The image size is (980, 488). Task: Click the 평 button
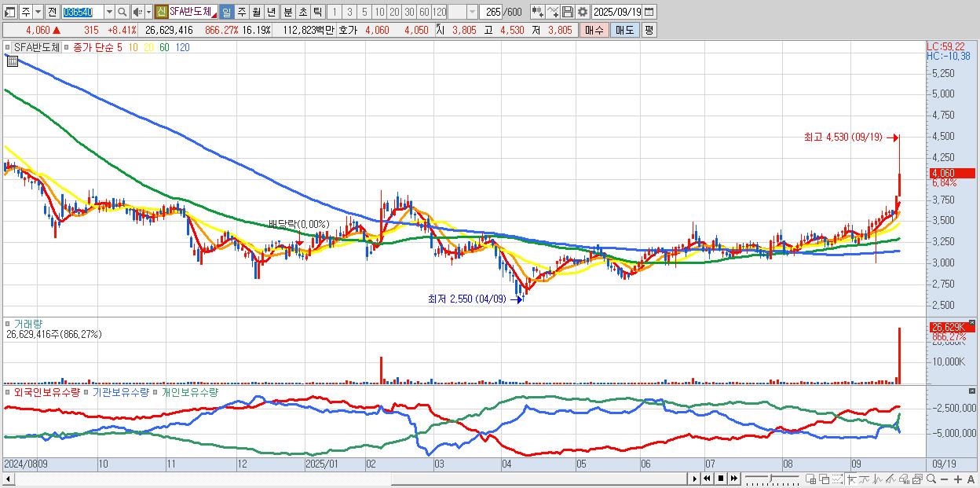[649, 30]
